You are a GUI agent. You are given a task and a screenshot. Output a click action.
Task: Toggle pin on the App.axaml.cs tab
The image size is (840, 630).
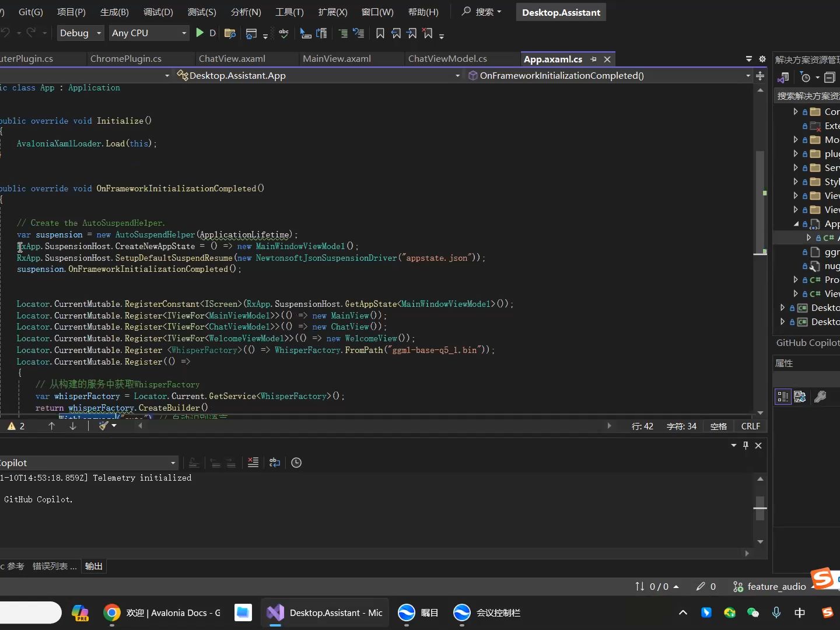(x=593, y=60)
